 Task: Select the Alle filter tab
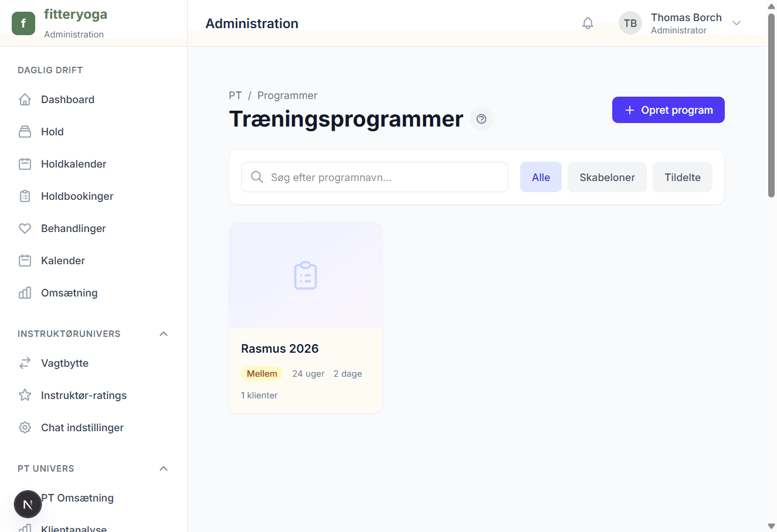coord(541,177)
